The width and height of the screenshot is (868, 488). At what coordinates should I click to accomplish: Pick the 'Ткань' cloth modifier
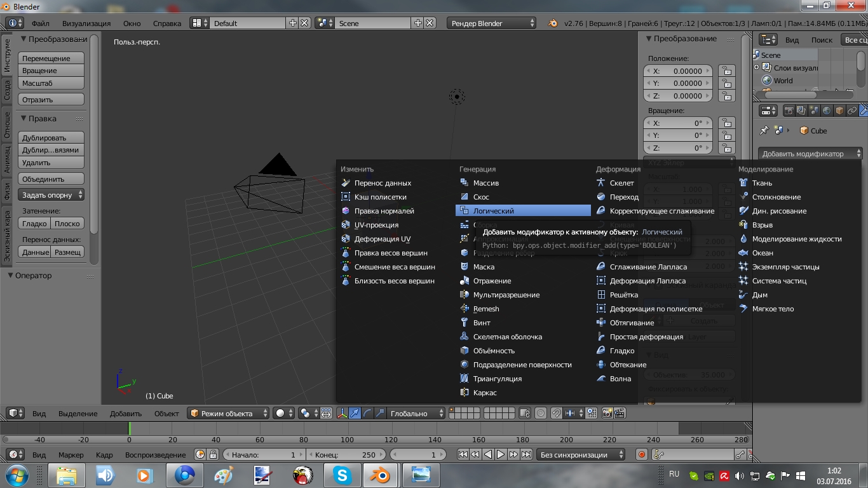click(799, 183)
